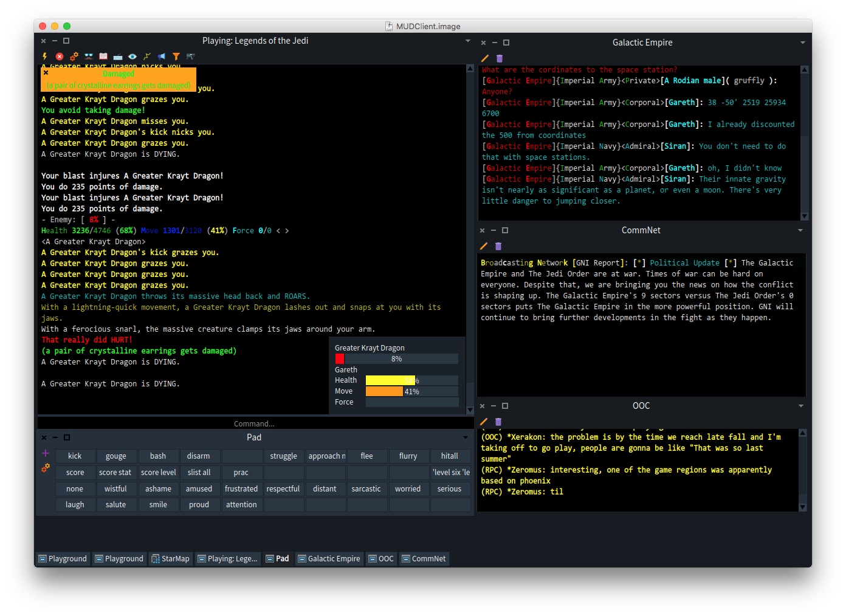Viewport: 846px width, 616px height.
Task: Click Greater Krayt Dragon 8% health bar
Action: coord(396,359)
